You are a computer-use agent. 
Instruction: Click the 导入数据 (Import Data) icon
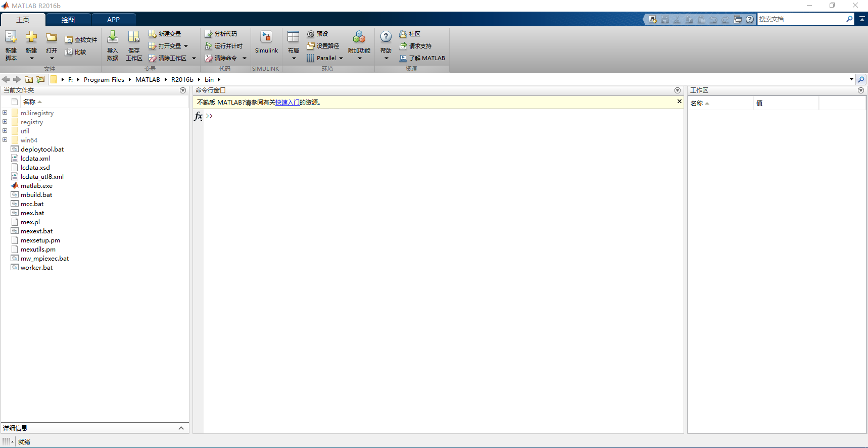point(113,37)
